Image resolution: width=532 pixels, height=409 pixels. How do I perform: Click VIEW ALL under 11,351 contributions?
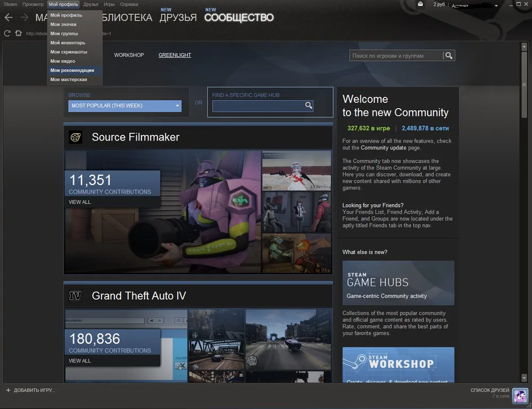click(x=80, y=202)
